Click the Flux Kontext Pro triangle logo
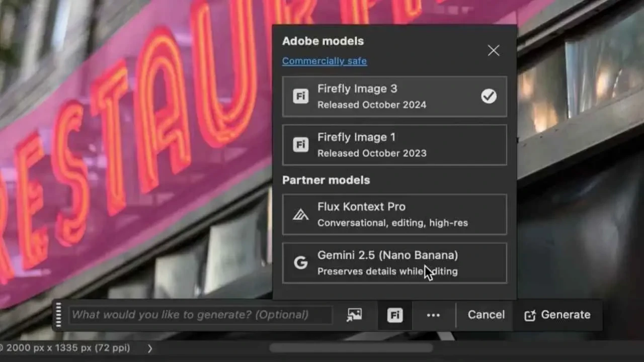 pos(300,215)
